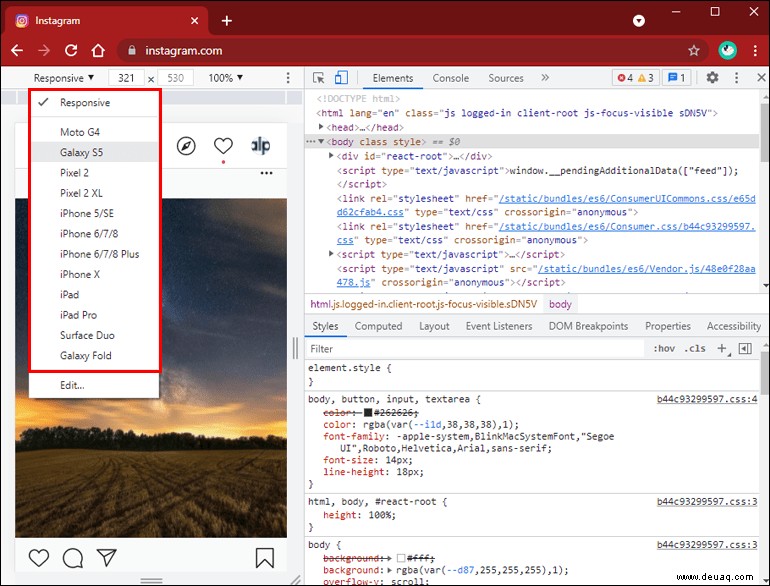Expand the react-root div node
Image resolution: width=770 pixels, height=586 pixels.
[331, 156]
